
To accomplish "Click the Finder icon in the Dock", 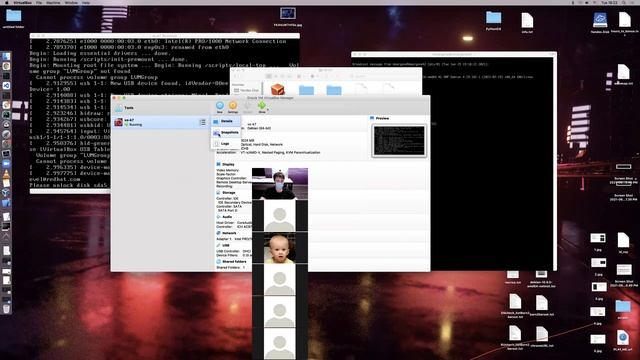I will pyautogui.click(x=6, y=56).
